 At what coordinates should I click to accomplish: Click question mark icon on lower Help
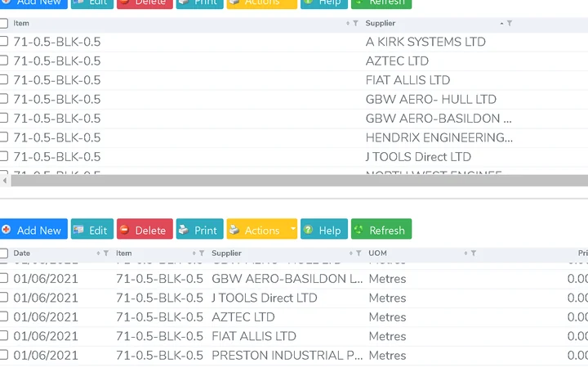click(308, 230)
